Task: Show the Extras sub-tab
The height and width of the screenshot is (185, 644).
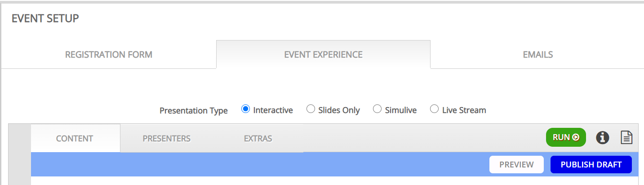Action: point(258,138)
